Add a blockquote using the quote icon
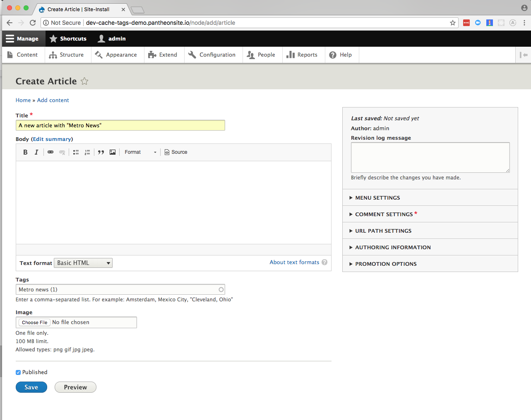The image size is (531, 420). (101, 152)
